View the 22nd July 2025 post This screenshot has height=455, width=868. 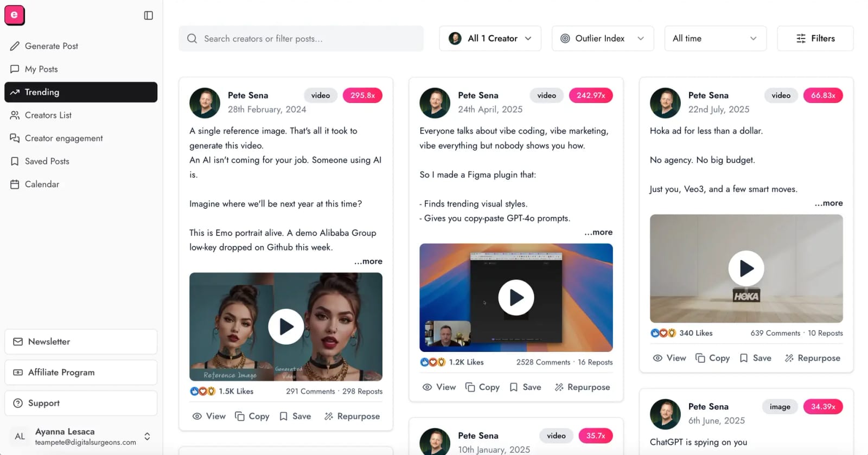point(669,358)
